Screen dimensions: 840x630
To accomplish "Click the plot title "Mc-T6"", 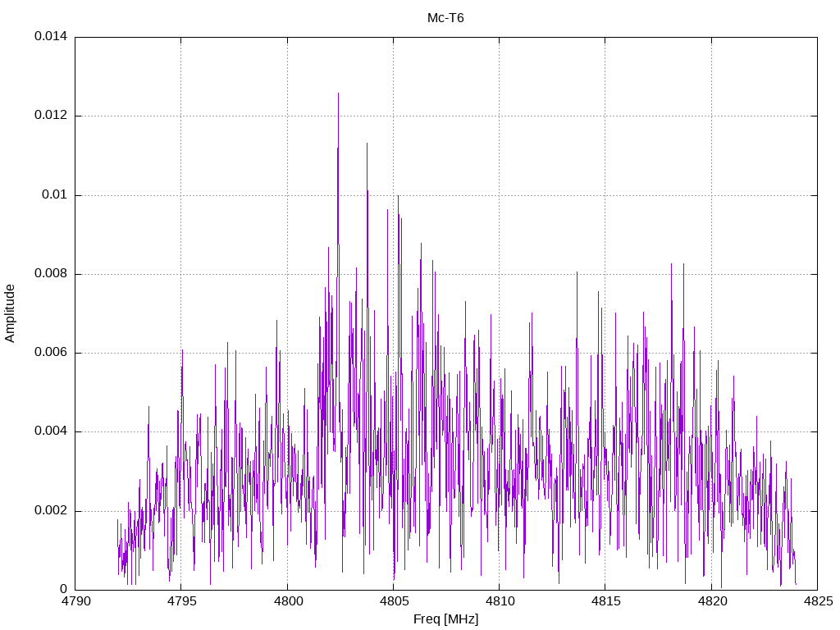I will (x=445, y=18).
